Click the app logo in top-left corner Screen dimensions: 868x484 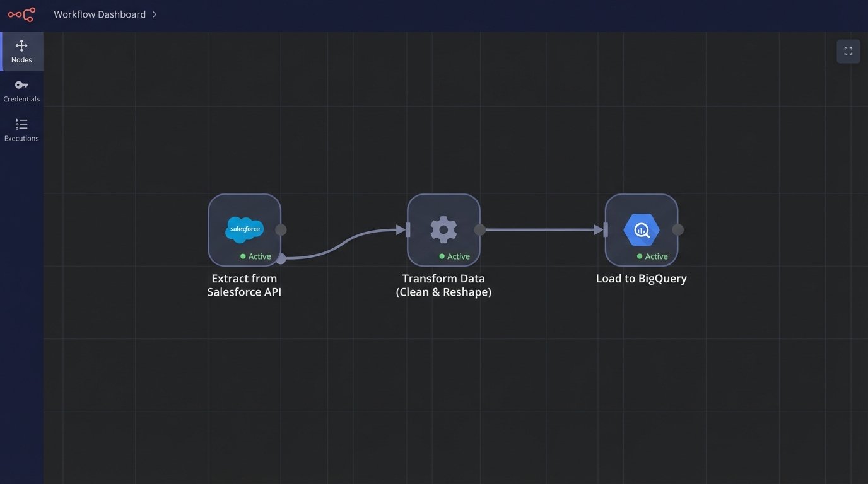tap(21, 14)
